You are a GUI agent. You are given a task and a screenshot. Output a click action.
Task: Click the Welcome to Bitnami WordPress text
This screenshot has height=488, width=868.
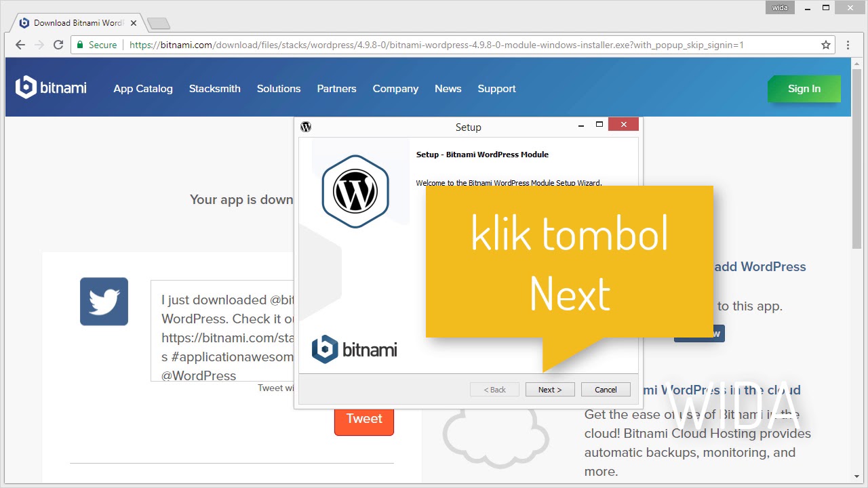pyautogui.click(x=509, y=183)
